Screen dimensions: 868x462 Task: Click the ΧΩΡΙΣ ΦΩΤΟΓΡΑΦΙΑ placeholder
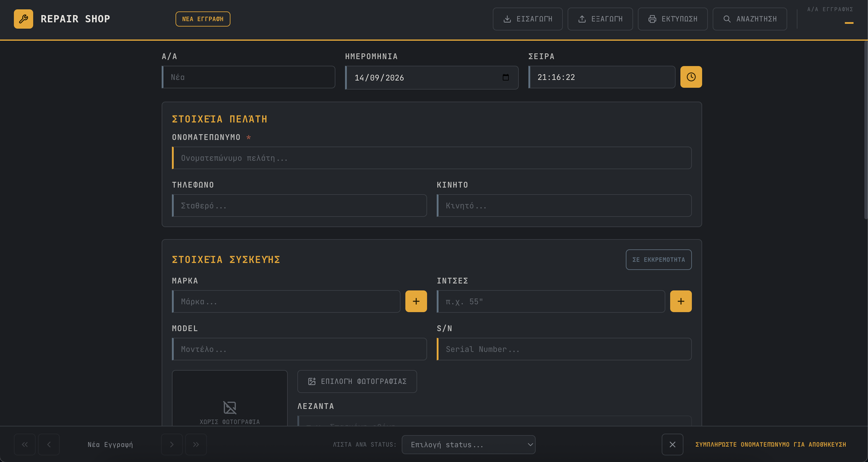coord(229,399)
